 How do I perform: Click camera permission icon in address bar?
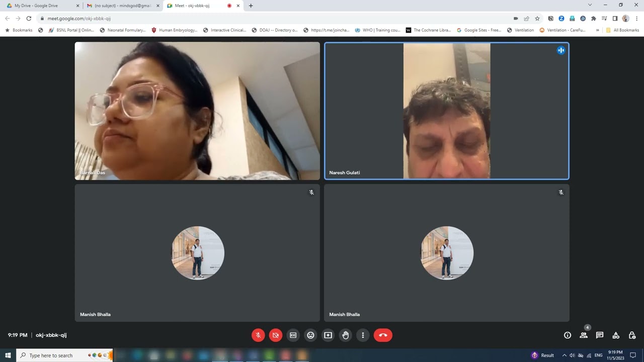(x=516, y=18)
